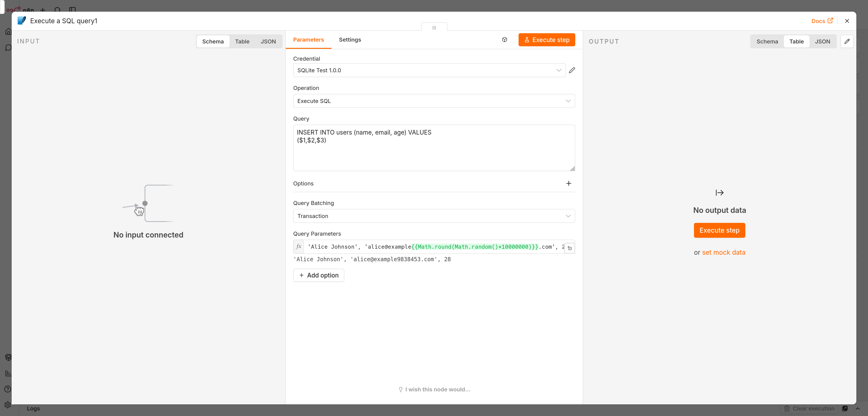The height and width of the screenshot is (416, 868).
Task: Click Execute step in output panel
Action: (719, 230)
